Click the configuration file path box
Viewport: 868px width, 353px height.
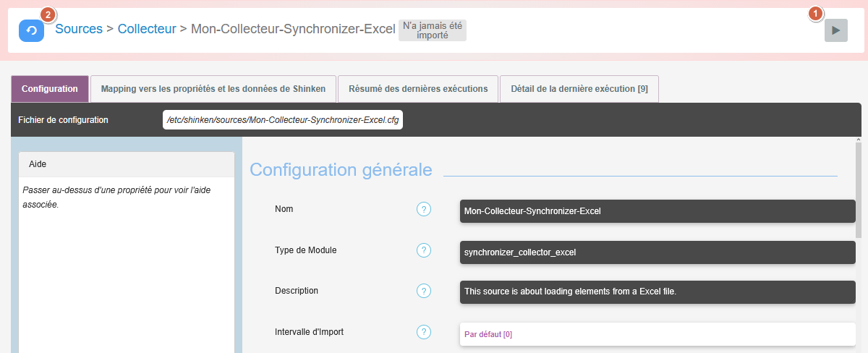tap(282, 120)
